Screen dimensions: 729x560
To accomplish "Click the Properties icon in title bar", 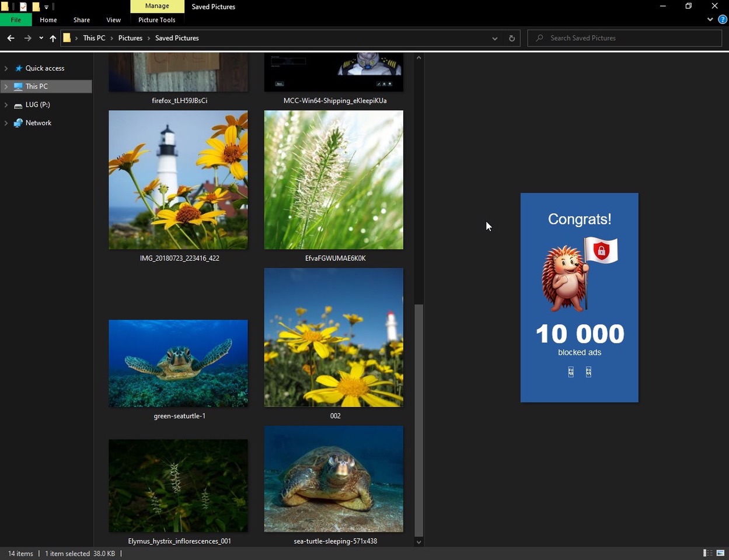I will [23, 7].
